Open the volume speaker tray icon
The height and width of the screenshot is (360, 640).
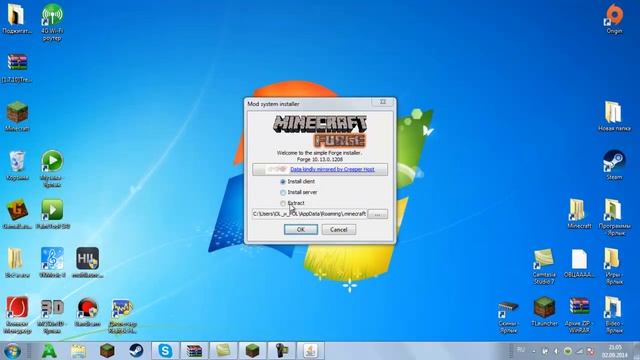(x=556, y=351)
